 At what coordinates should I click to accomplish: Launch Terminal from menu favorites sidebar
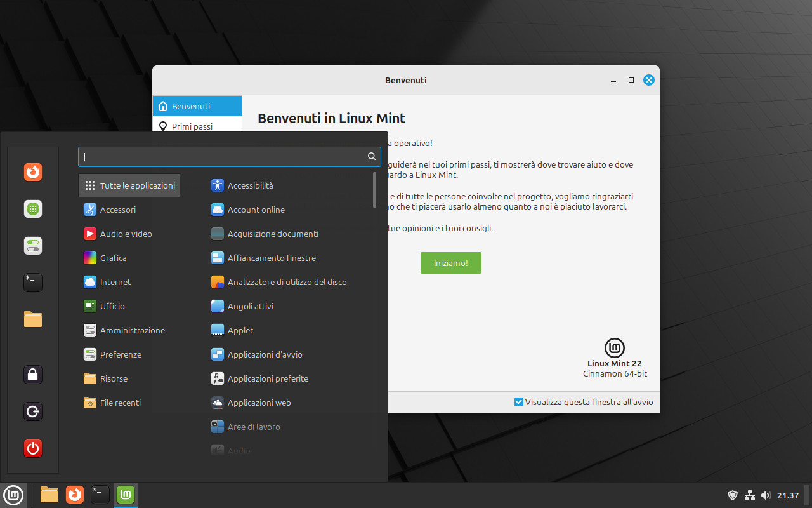(33, 283)
